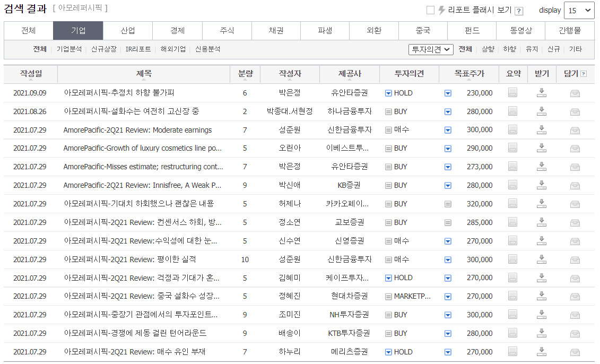View summary of 매수 유인 부재 report
Screen dimensions: 600x364
click(512, 351)
